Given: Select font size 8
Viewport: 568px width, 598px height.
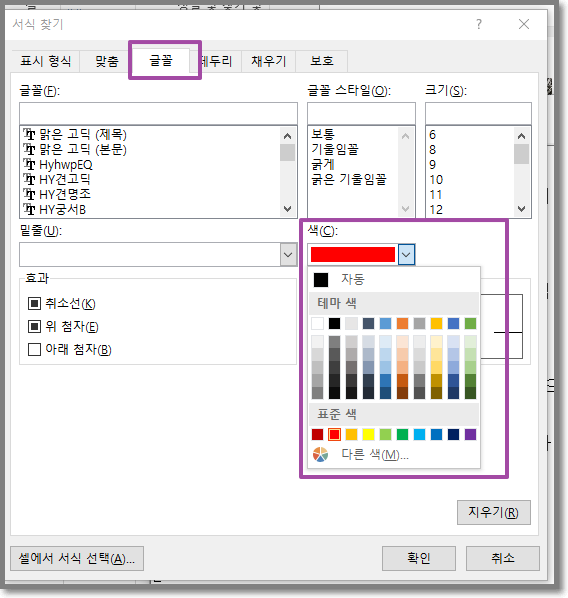Looking at the screenshot, I should 470,149.
